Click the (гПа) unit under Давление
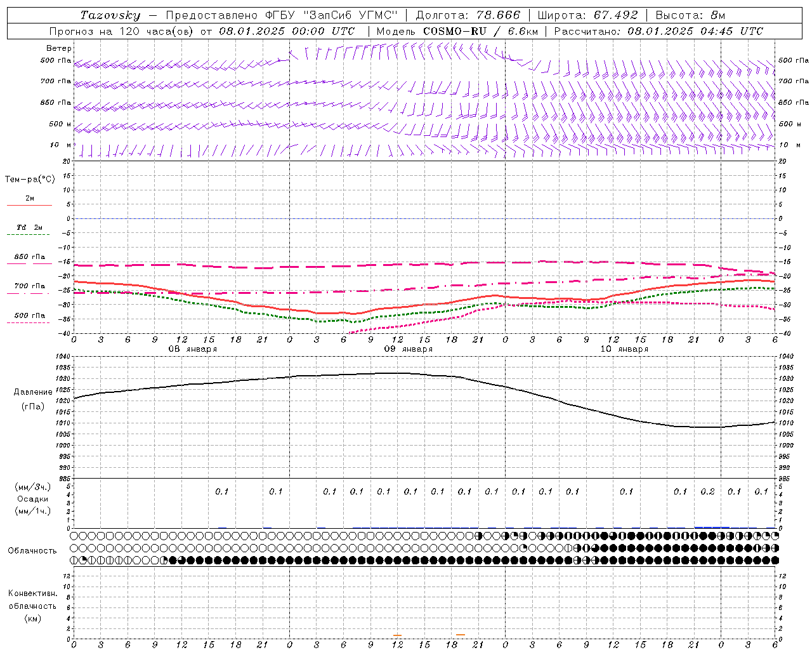 pyautogui.click(x=33, y=407)
